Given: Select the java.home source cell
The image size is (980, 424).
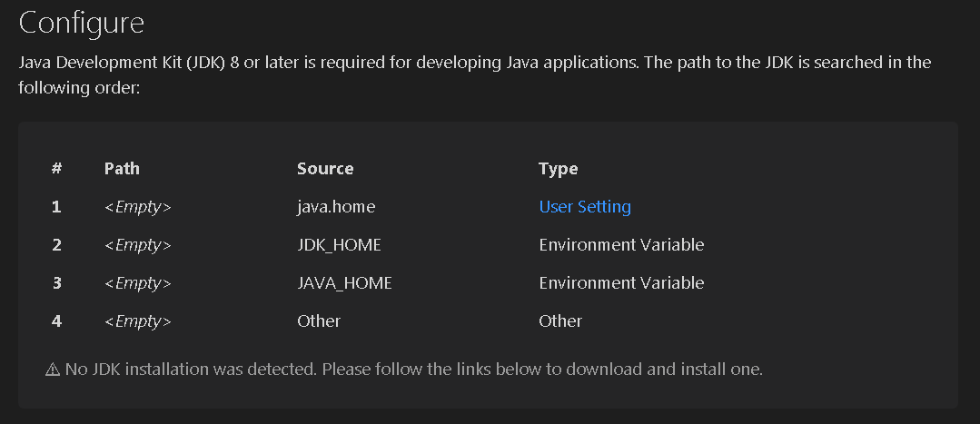Looking at the screenshot, I should pos(336,207).
